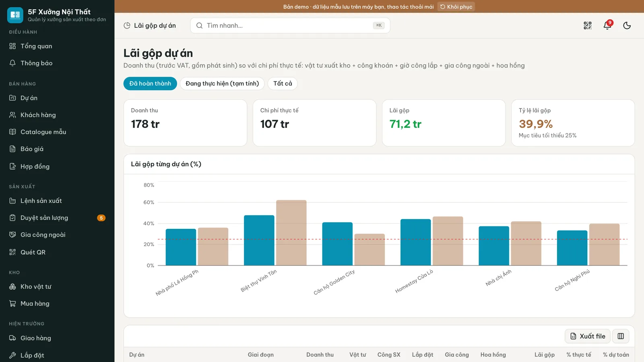The image size is (644, 362).
Task: Click the beige bar for Căn hộ Golden City
Action: (369, 249)
